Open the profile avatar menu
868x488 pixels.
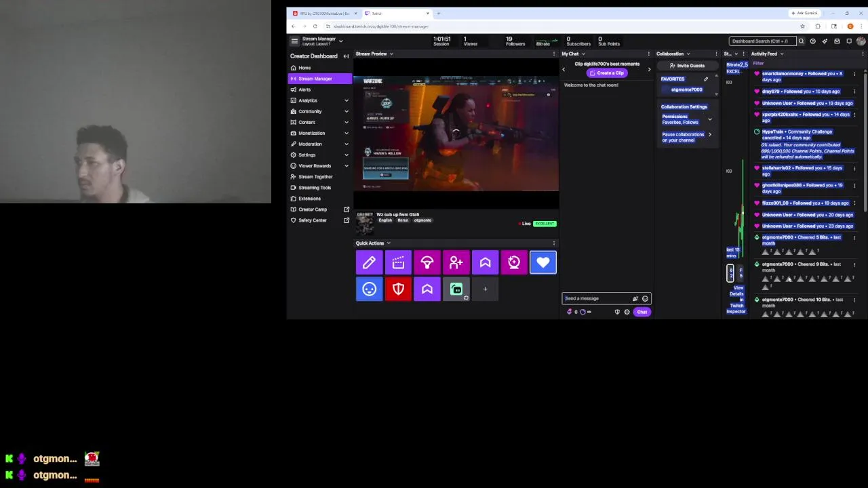pos(861,41)
